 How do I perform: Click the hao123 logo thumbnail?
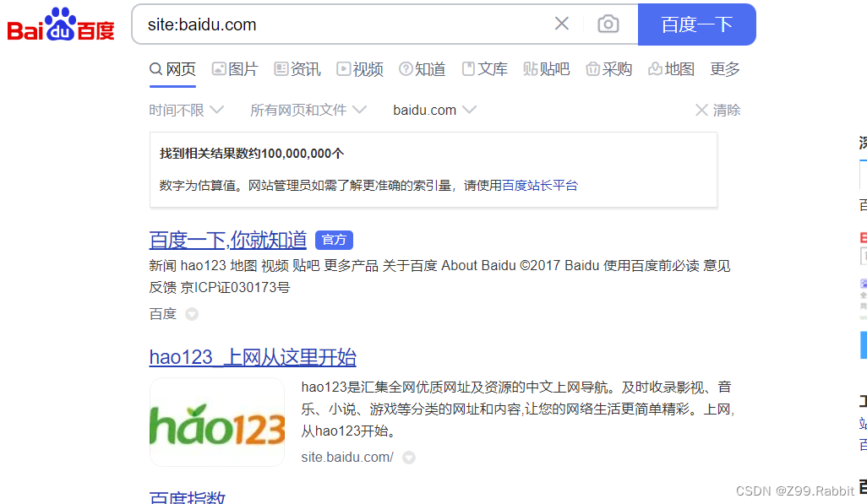(x=217, y=422)
